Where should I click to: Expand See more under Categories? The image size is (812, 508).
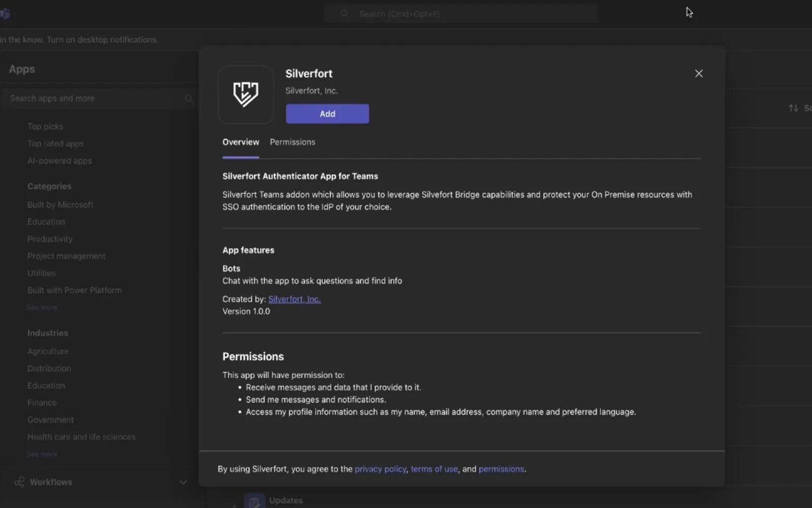[42, 307]
